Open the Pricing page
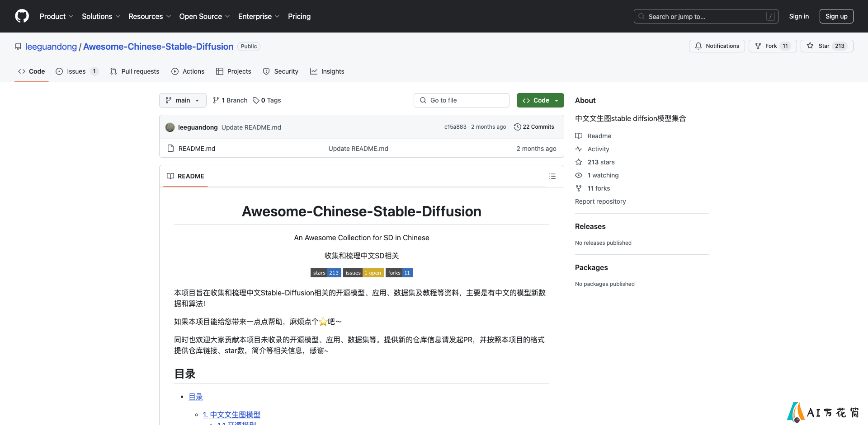This screenshot has height=425, width=868. point(299,16)
